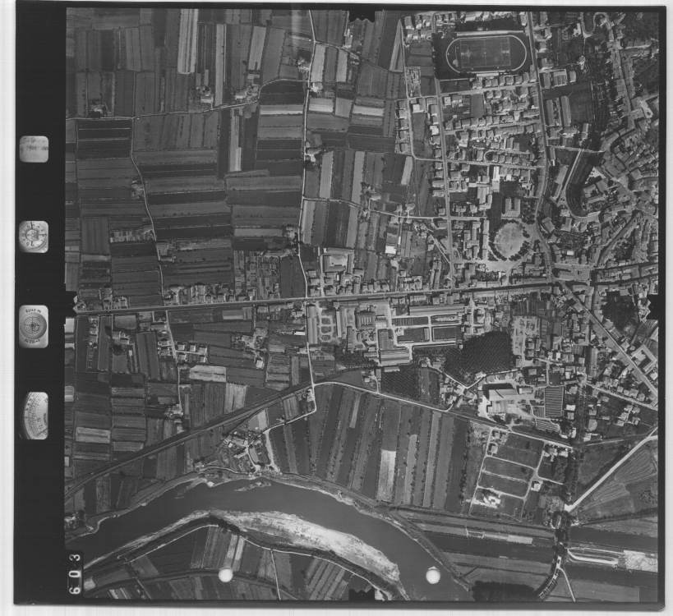This screenshot has height=616, width=673.
Task: Click the right white dot near the river
Action: pos(433,576)
